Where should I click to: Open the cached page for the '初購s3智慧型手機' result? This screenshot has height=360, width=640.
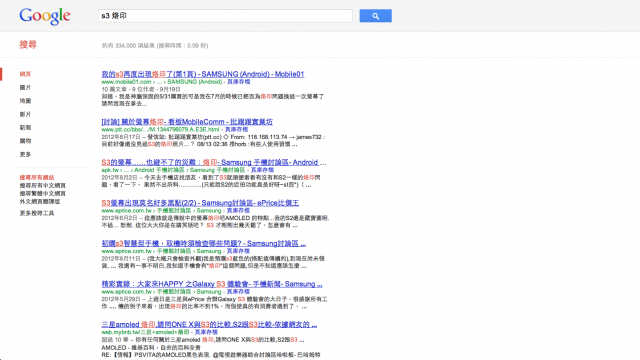[x=238, y=251]
